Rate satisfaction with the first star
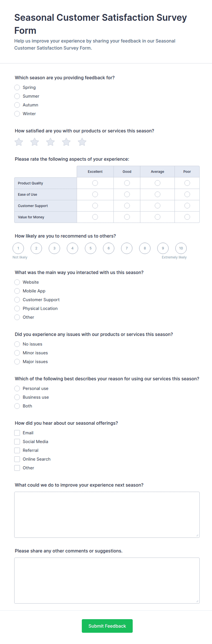This screenshot has height=644, width=212. pos(19,142)
